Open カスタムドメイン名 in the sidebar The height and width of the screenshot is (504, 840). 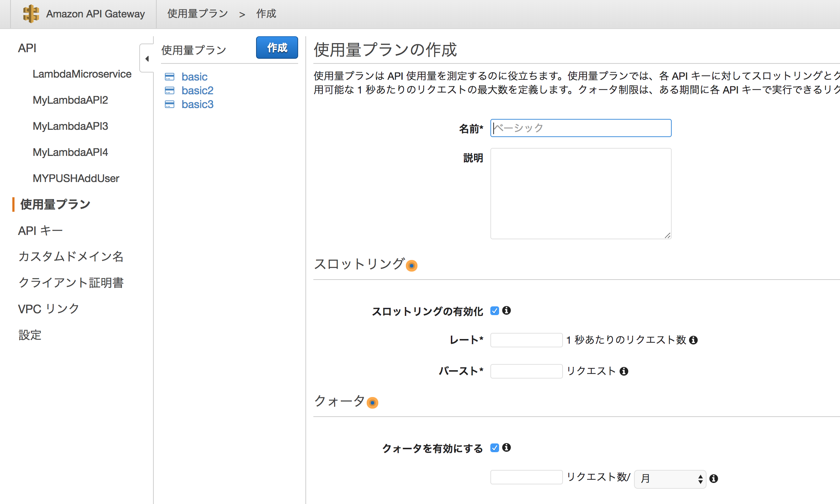pyautogui.click(x=71, y=257)
